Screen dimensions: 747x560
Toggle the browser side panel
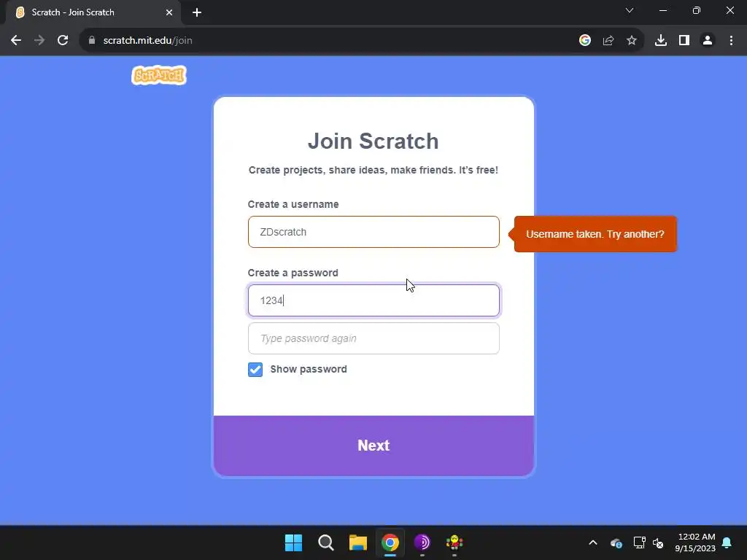(x=684, y=41)
